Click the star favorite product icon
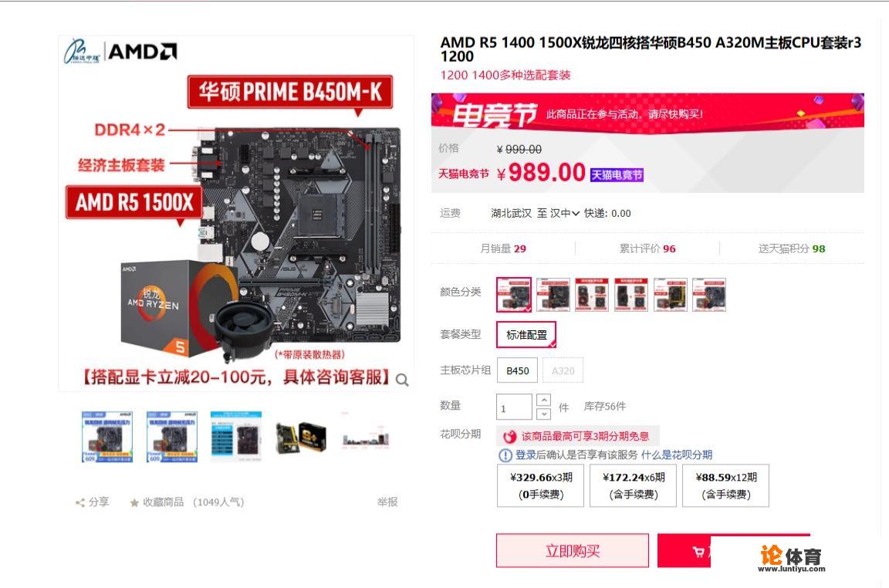Viewport: 889px width, 588px height. click(x=134, y=502)
